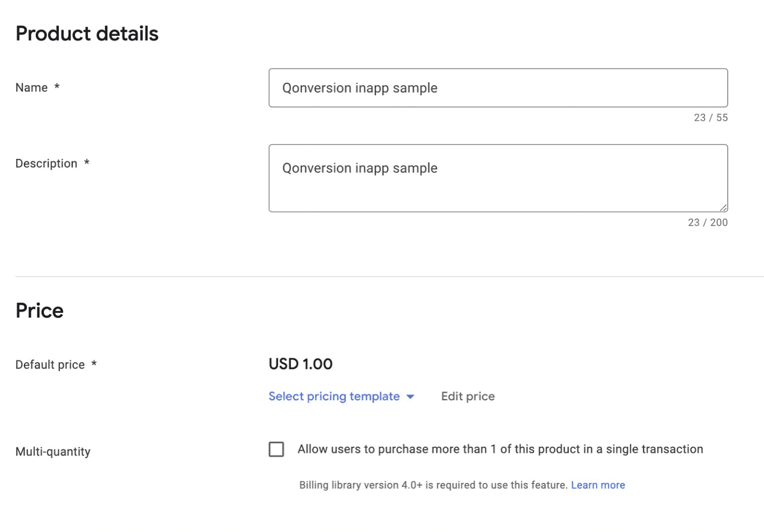Click the dropdown arrow next to Select pricing template
764x532 pixels.
[x=410, y=397]
